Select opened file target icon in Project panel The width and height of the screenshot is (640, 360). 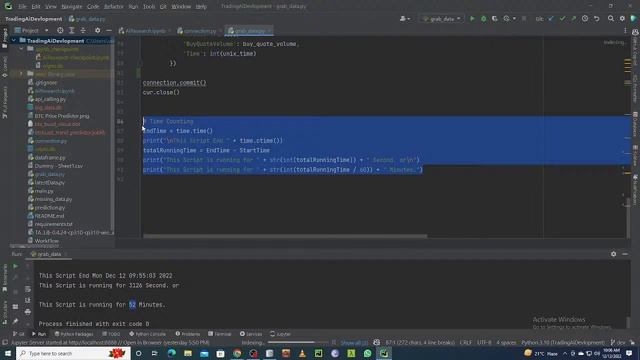60,31
